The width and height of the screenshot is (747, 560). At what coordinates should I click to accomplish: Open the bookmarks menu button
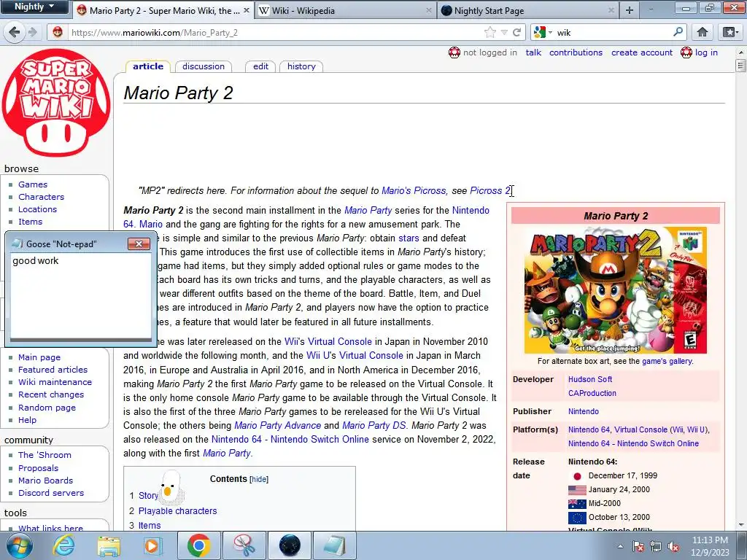[x=730, y=32]
